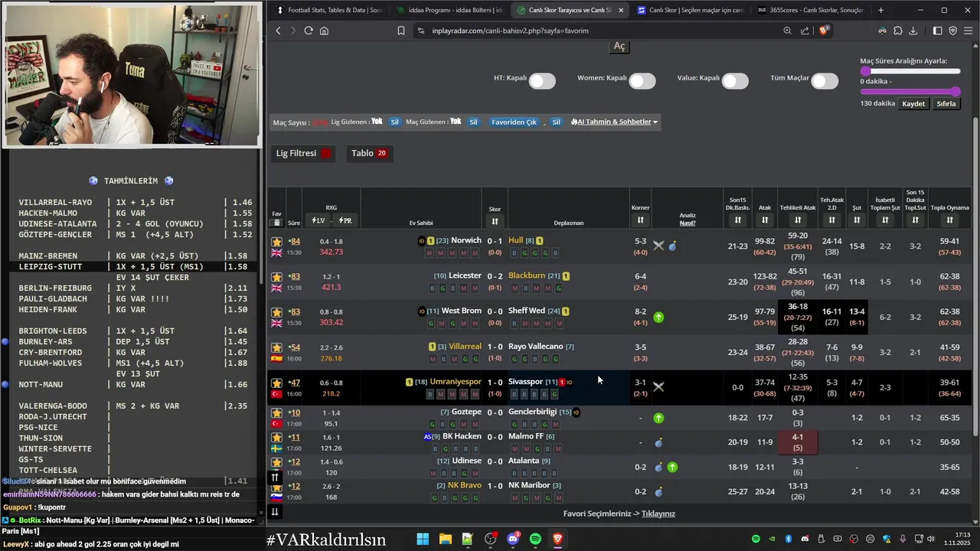Open the Tablo 20 button
This screenshot has height=551, width=980.
(x=370, y=153)
